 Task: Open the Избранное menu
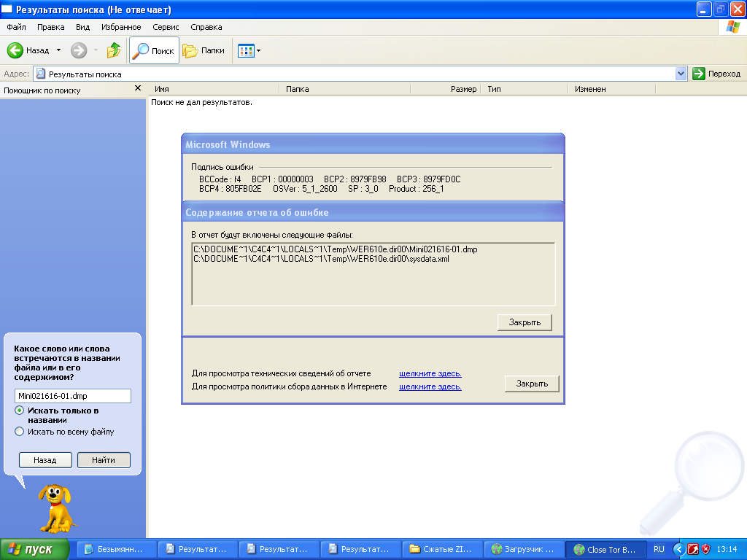point(121,27)
